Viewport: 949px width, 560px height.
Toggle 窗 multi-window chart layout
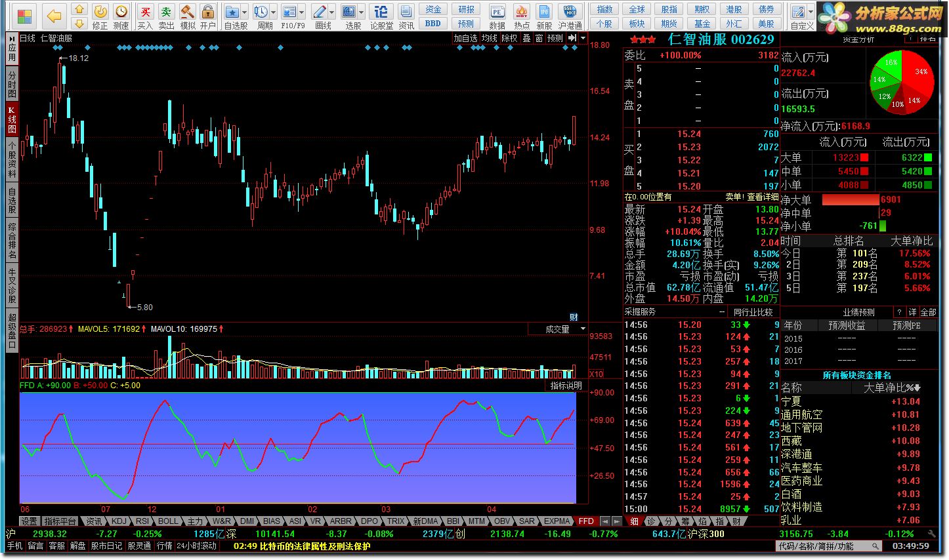coord(539,39)
